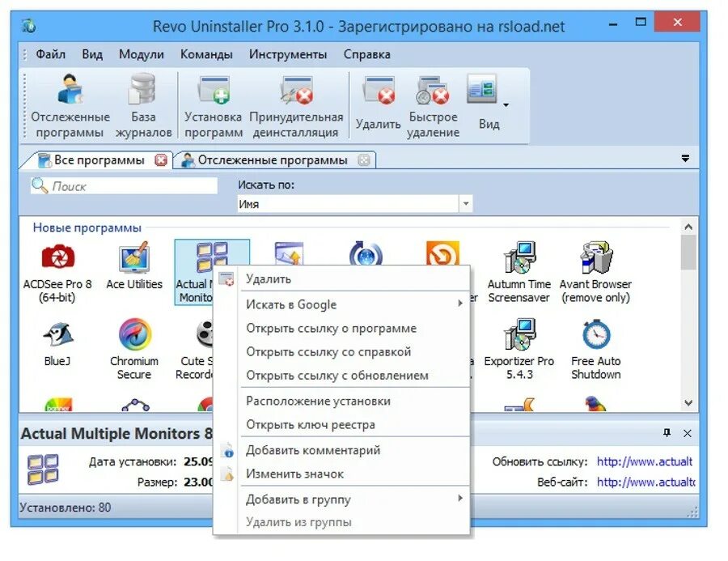Select the Exportizer Pro 5.4.3 icon
Screen dimensions: 728x561
519,334
